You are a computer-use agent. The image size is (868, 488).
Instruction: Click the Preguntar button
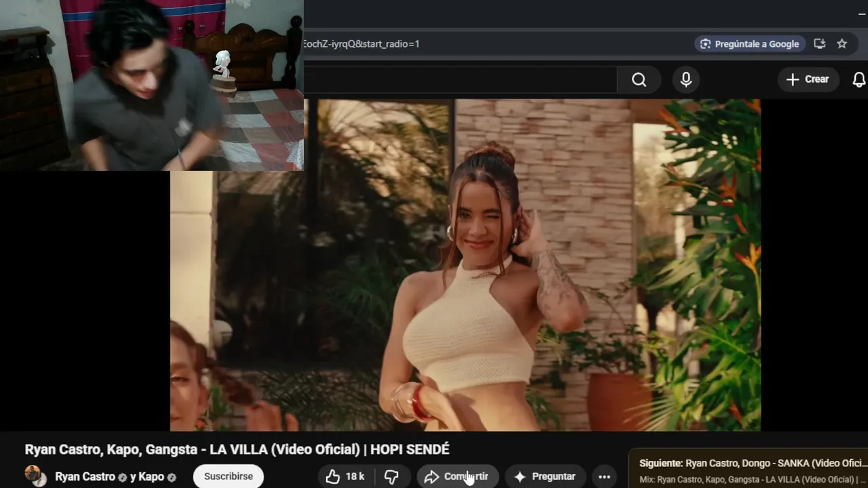(545, 476)
